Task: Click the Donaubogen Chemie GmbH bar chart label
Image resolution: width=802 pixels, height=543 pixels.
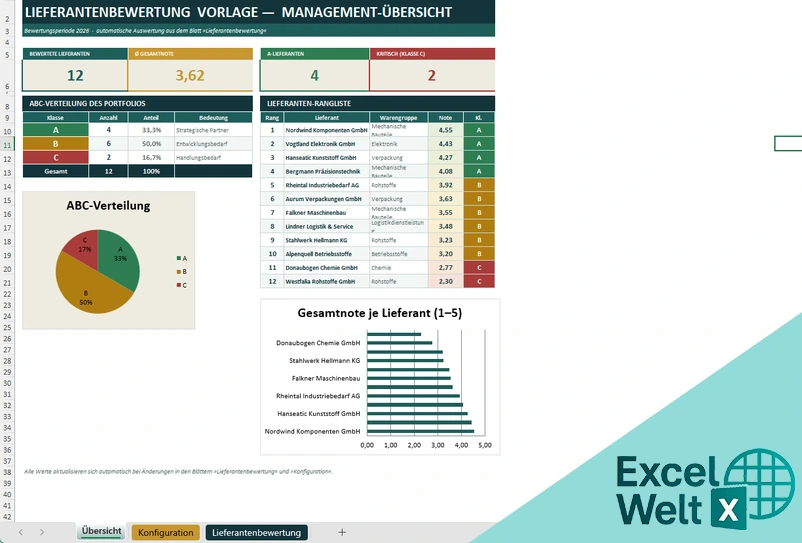Action: tap(318, 343)
